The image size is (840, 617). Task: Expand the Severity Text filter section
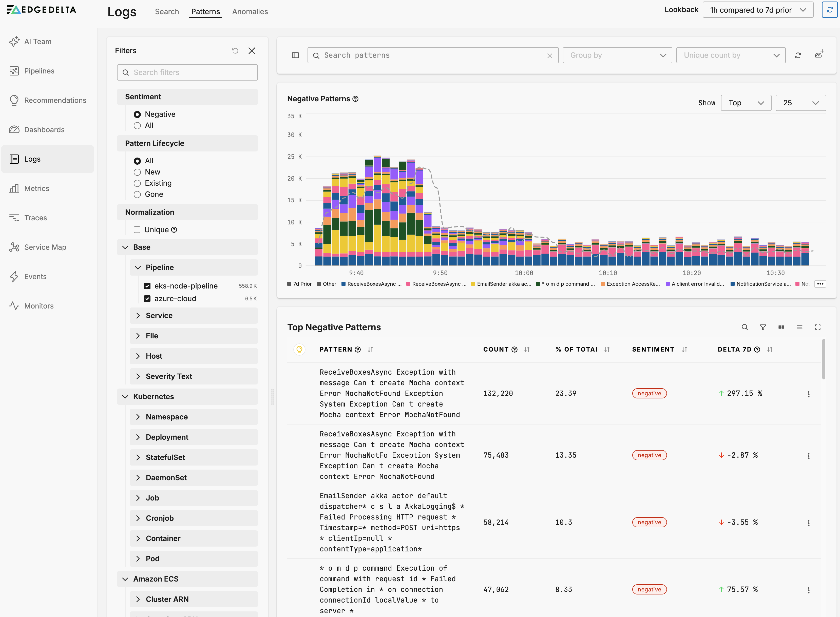pyautogui.click(x=169, y=376)
